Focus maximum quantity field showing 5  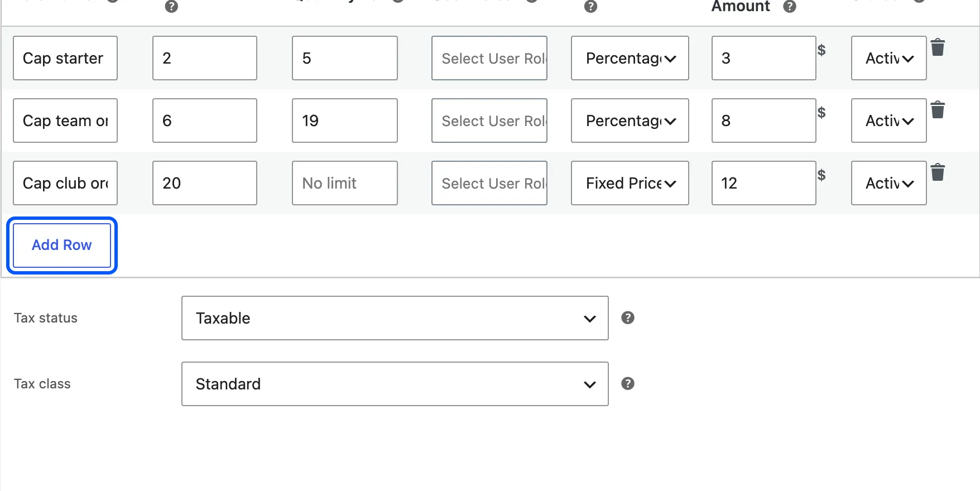[x=345, y=58]
